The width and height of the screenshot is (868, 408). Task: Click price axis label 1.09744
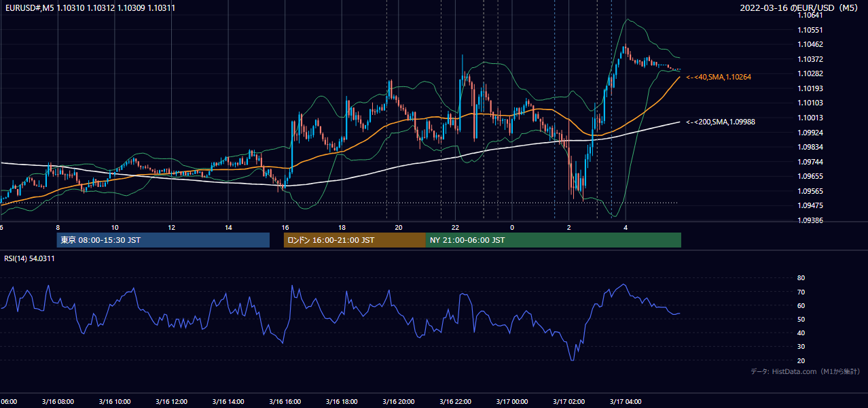point(810,162)
